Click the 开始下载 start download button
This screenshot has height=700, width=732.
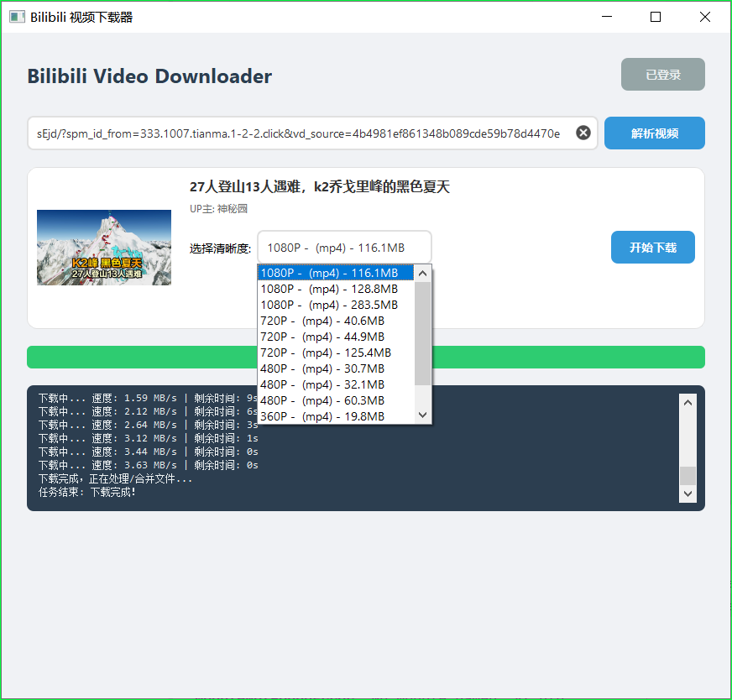652,247
